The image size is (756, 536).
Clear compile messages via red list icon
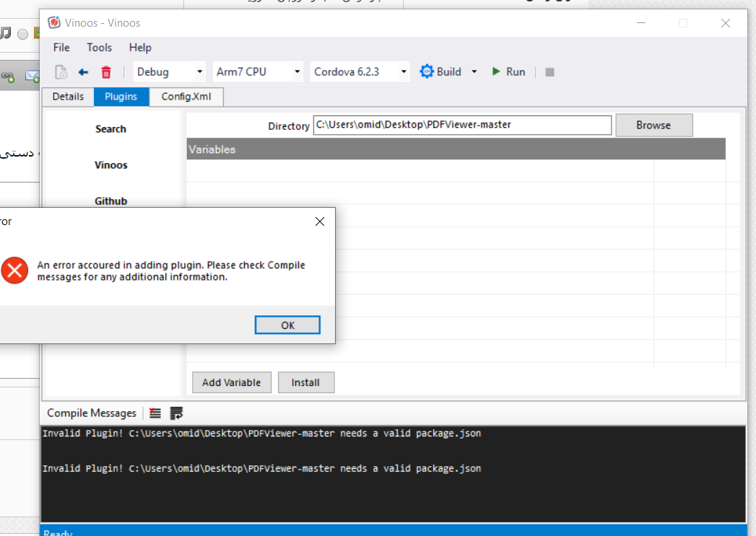(x=155, y=413)
